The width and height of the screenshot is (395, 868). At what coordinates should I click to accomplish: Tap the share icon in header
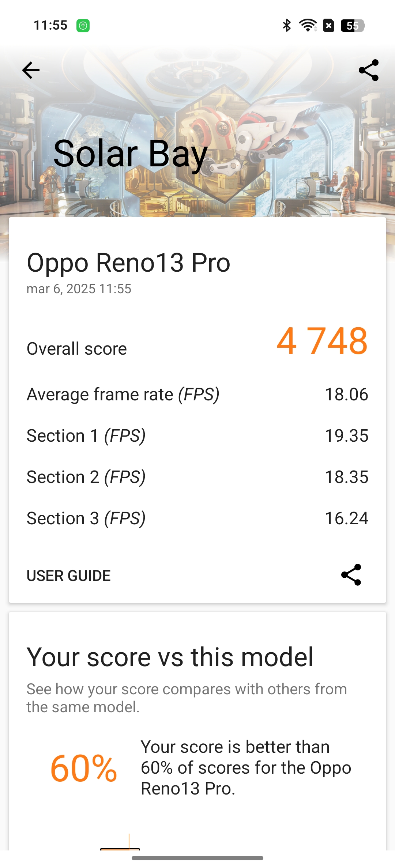coord(368,70)
